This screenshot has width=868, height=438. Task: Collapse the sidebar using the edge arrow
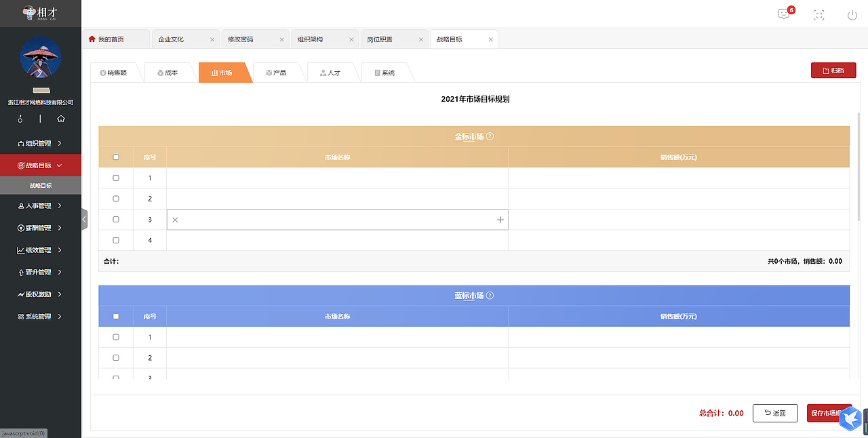pyautogui.click(x=84, y=219)
